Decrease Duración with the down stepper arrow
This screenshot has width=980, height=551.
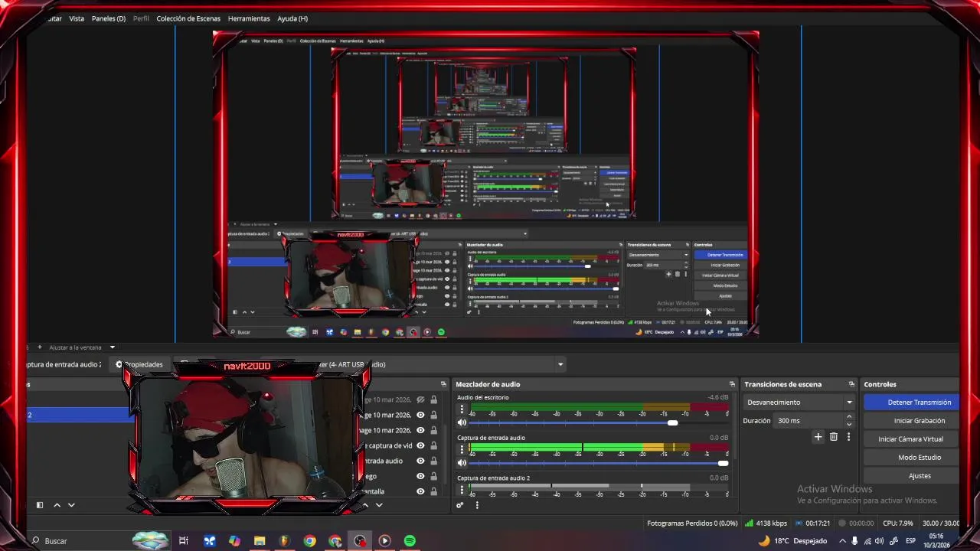point(849,425)
